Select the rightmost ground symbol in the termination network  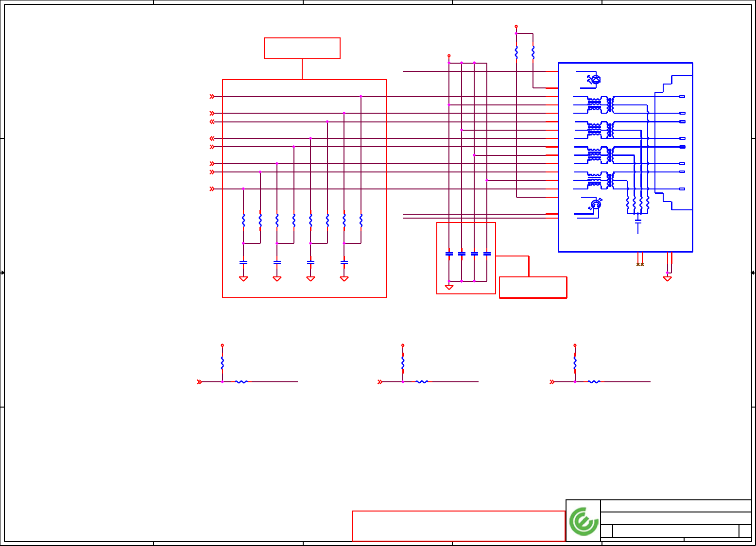[x=344, y=279]
